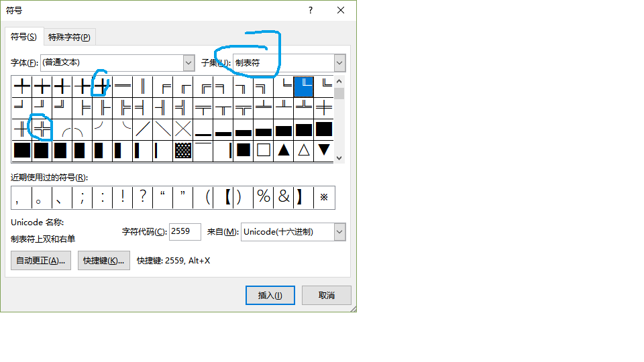Select the double bottom-right corner symbol ╝
Screen dimensions: 644x362
click(x=62, y=108)
